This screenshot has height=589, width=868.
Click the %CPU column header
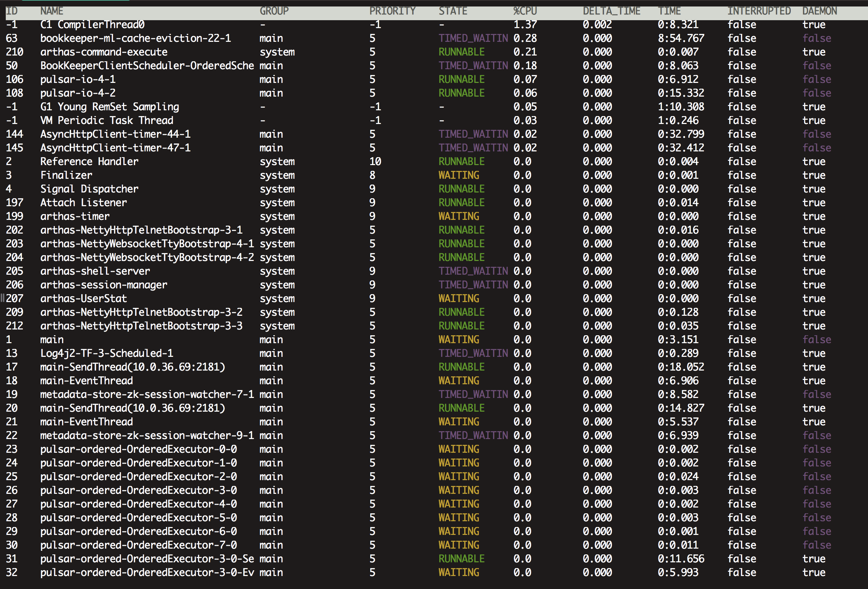tap(525, 11)
